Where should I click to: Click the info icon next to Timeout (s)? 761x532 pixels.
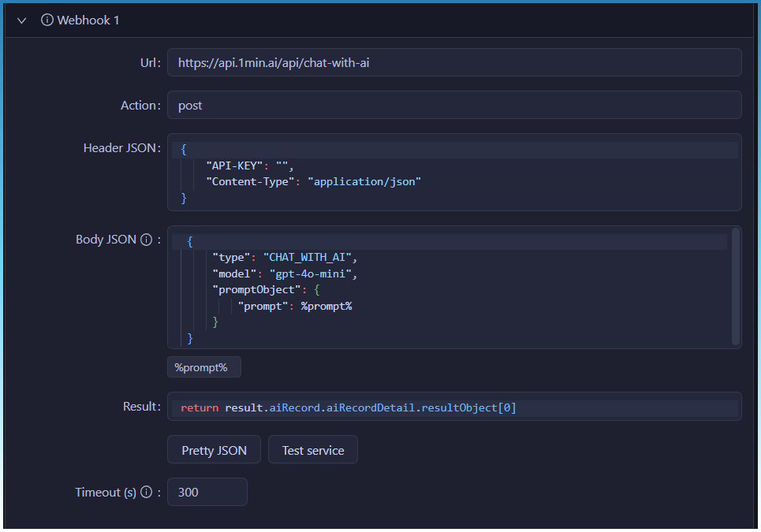146,493
